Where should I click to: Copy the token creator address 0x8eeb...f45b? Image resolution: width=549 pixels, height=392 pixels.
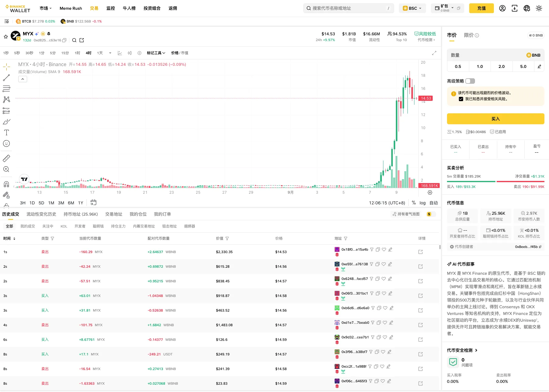(540, 247)
